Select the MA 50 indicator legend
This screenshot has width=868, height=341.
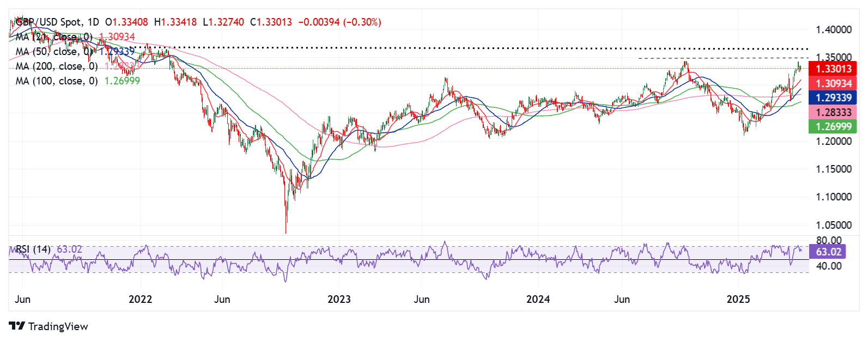(x=75, y=52)
